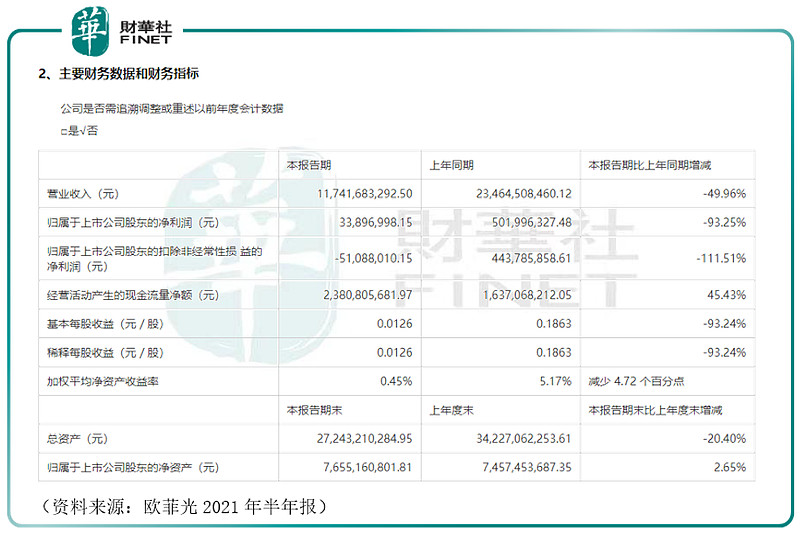Select row label 扣除非经常性损益的净利润
The width and height of the screenshot is (800, 536).
coord(154,259)
